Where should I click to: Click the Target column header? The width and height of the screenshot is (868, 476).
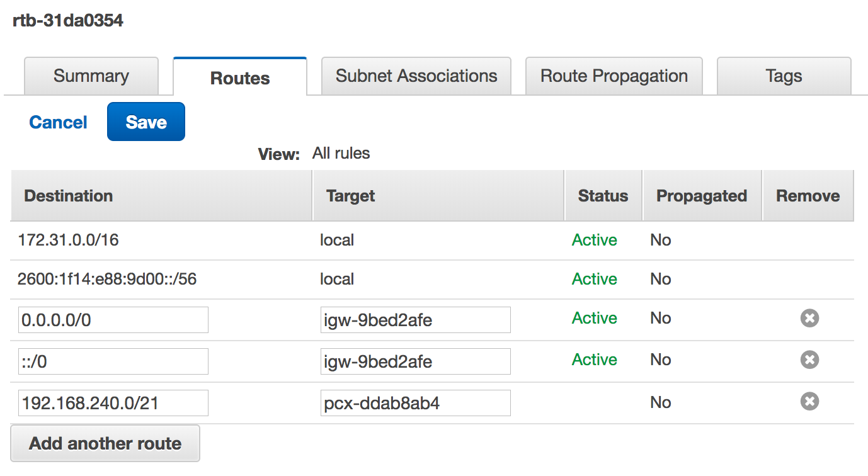point(351,196)
